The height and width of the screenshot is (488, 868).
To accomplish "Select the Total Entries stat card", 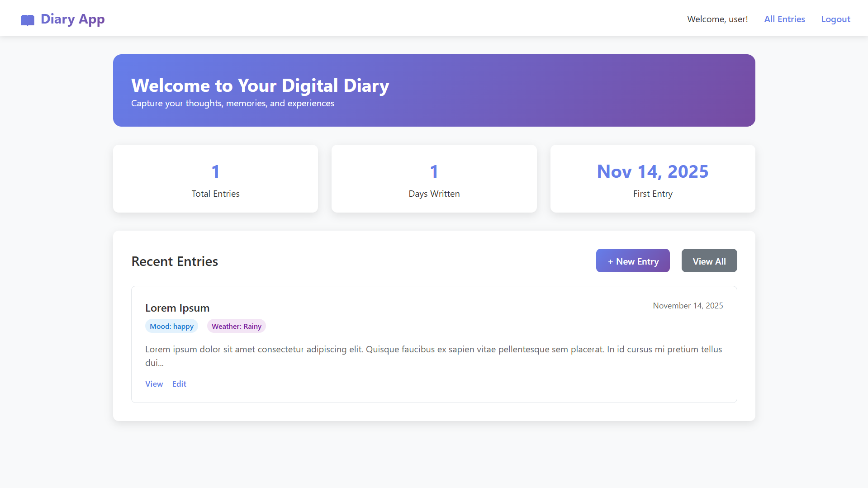I will [x=215, y=179].
